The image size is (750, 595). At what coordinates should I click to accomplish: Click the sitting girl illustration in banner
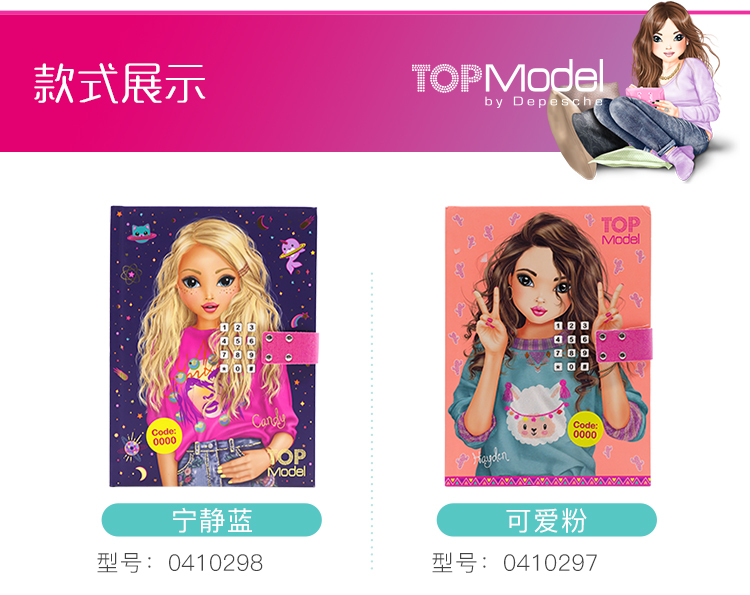pos(646,91)
